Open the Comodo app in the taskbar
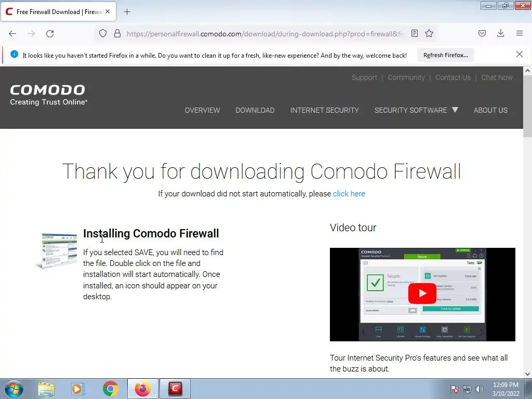This screenshot has height=399, width=532. click(x=175, y=389)
